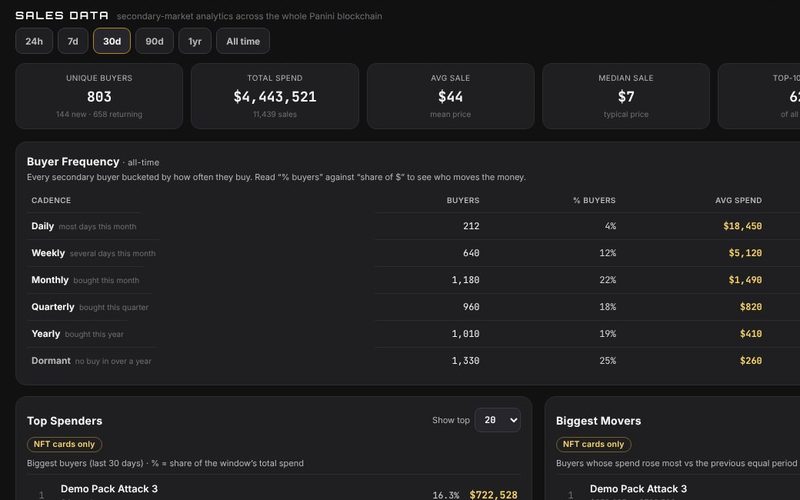Click the Quarterly buyers count 960

tap(471, 307)
